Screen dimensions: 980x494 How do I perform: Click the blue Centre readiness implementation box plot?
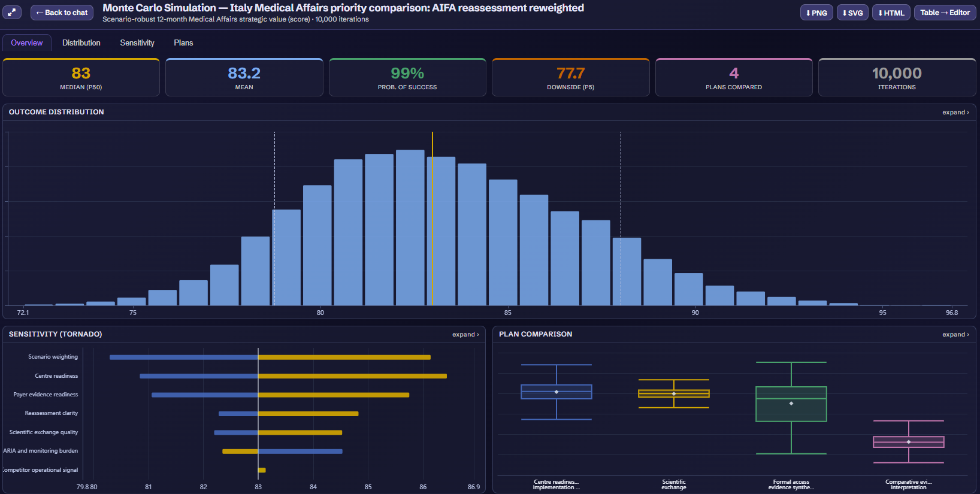point(556,392)
